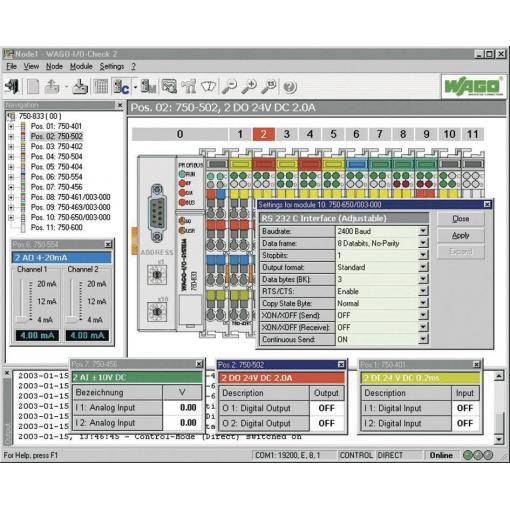Select root node 750-833 (00) in tree
The height and width of the screenshot is (510, 510).
(40, 116)
